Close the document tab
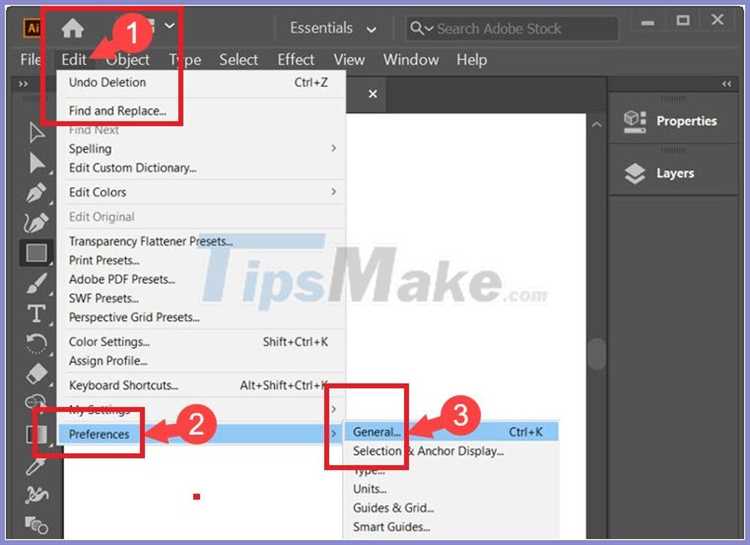The image size is (750, 545). click(x=373, y=94)
